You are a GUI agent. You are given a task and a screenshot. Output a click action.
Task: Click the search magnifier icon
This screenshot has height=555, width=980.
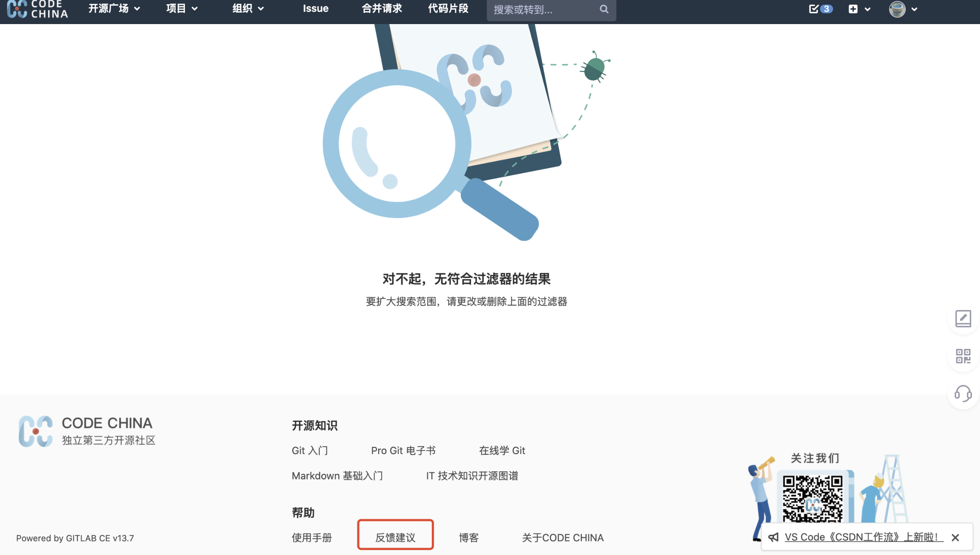[x=604, y=9]
